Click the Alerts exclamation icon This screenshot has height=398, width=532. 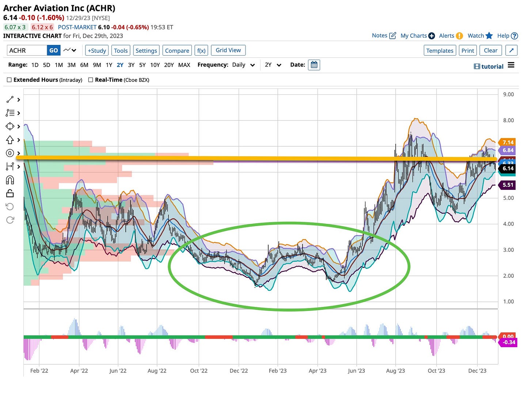[x=459, y=36]
